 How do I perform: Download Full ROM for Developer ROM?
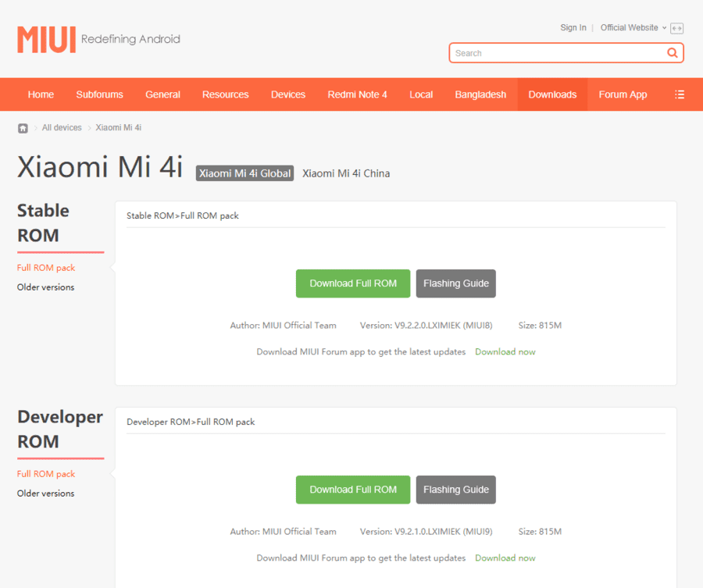353,490
